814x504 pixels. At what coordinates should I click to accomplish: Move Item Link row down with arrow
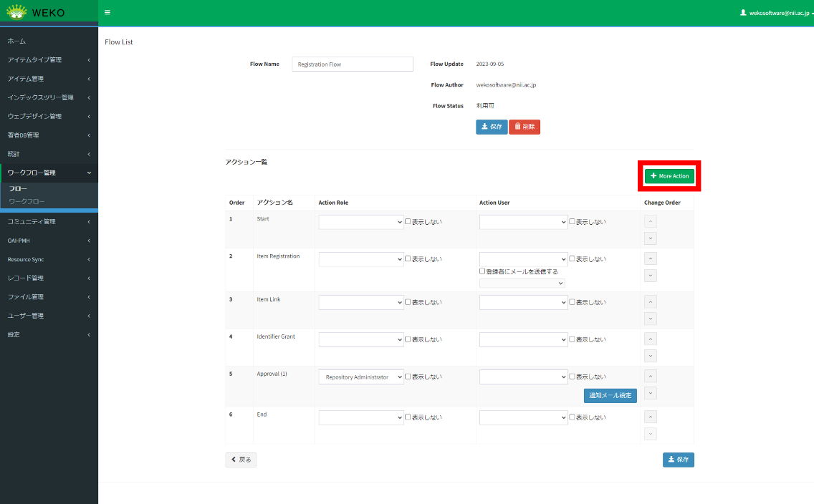pyautogui.click(x=651, y=319)
